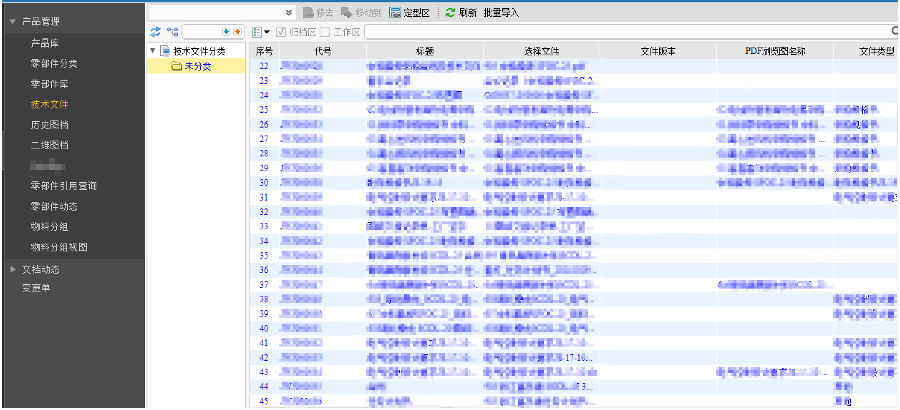Click the 移动到 move-to toolbar button
Viewport: 900px width, 410px height.
click(362, 13)
